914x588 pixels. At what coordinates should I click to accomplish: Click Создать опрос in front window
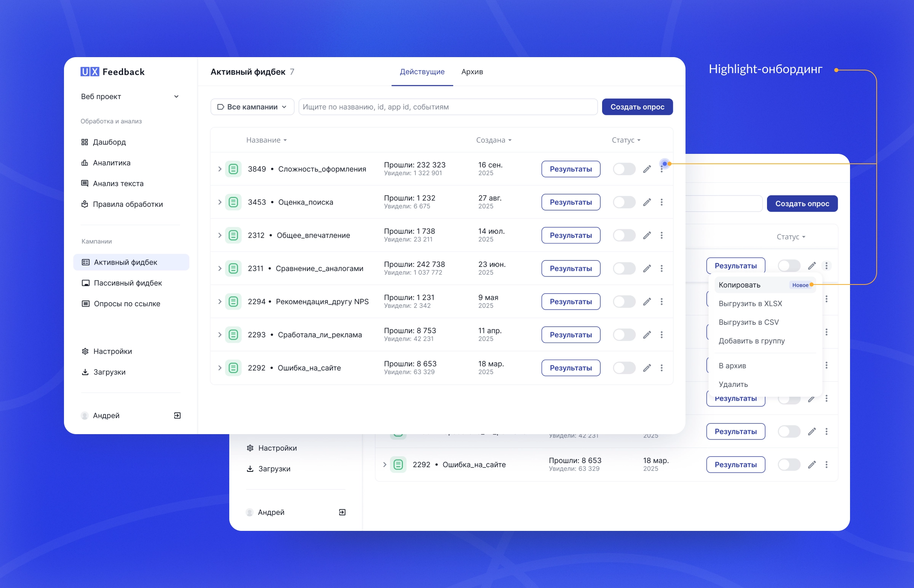click(x=637, y=107)
